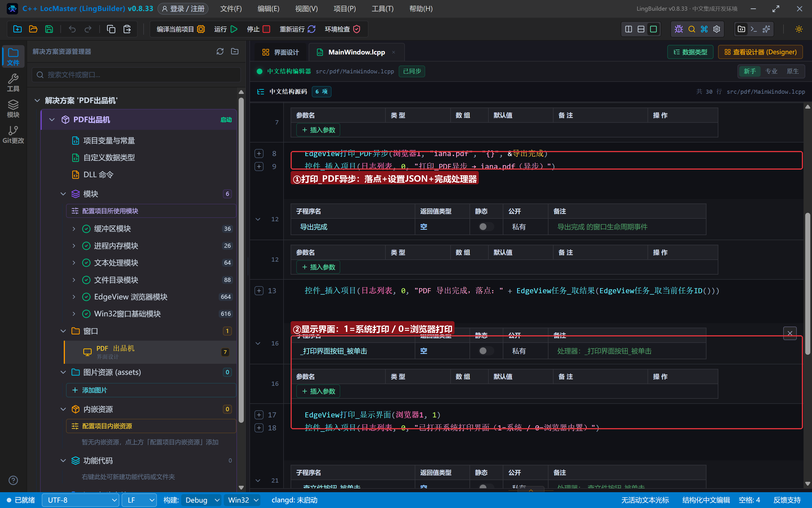Click the save file icon in toolbar
Image resolution: width=812 pixels, height=508 pixels.
click(49, 29)
